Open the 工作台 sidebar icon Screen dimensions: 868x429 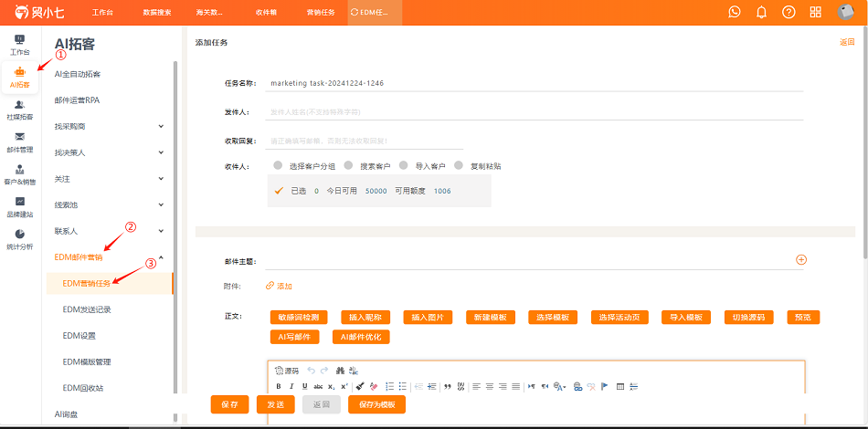(19, 46)
